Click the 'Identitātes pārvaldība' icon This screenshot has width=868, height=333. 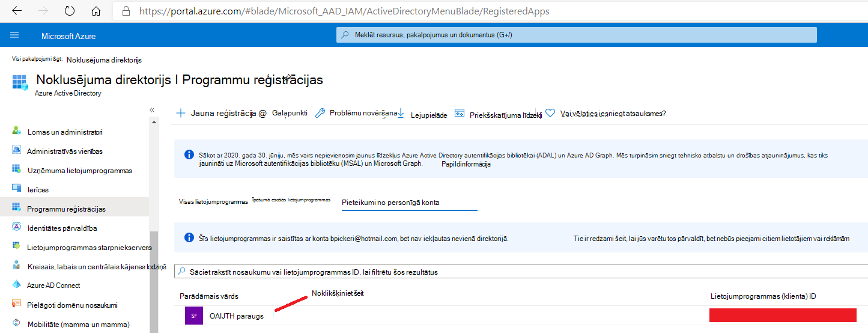tap(17, 228)
